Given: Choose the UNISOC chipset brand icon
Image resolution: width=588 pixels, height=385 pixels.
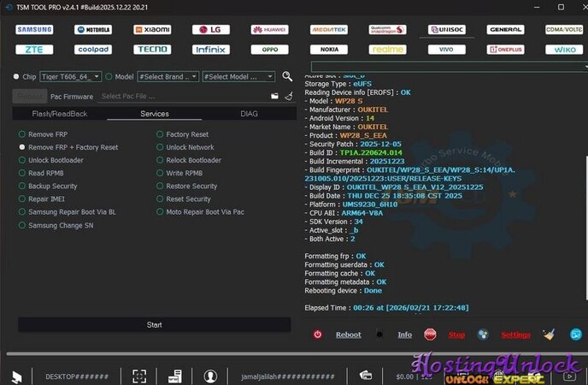Looking at the screenshot, I should [446, 29].
